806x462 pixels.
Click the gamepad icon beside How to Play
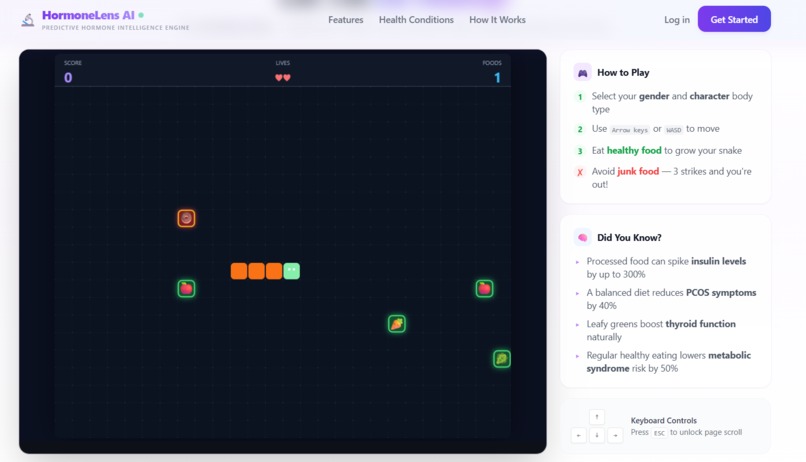pyautogui.click(x=582, y=72)
